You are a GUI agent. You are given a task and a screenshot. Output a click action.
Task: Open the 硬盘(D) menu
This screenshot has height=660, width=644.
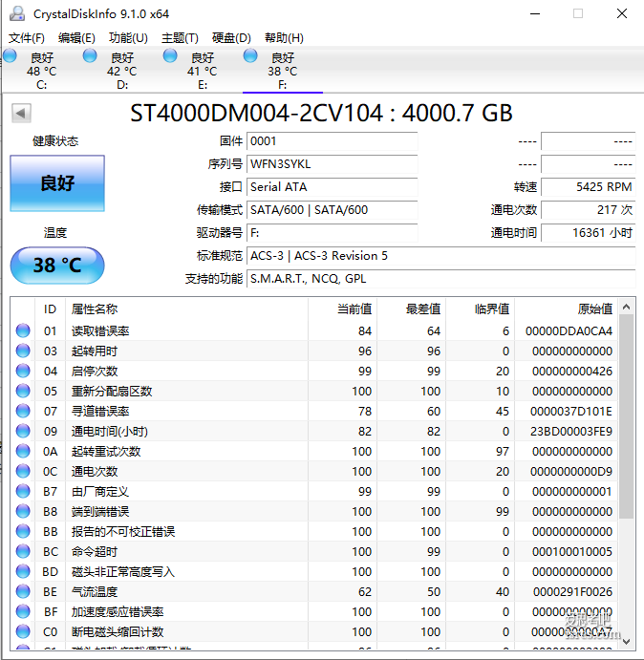(x=231, y=38)
